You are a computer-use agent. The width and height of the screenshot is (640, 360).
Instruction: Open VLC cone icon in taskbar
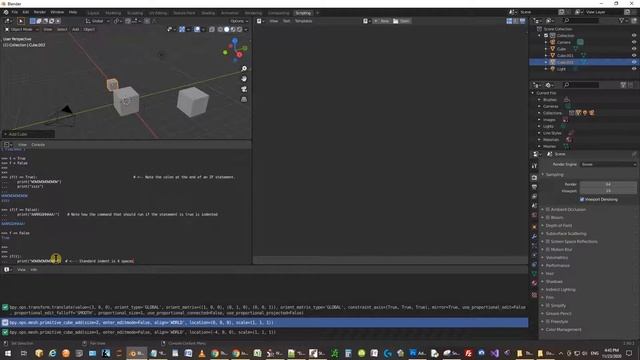(202, 353)
